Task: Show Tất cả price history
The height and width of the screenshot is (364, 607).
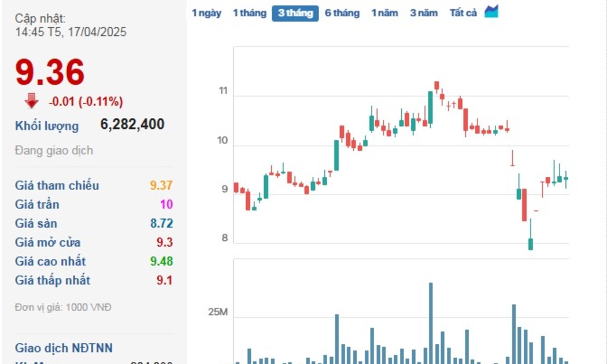Action: (x=463, y=13)
